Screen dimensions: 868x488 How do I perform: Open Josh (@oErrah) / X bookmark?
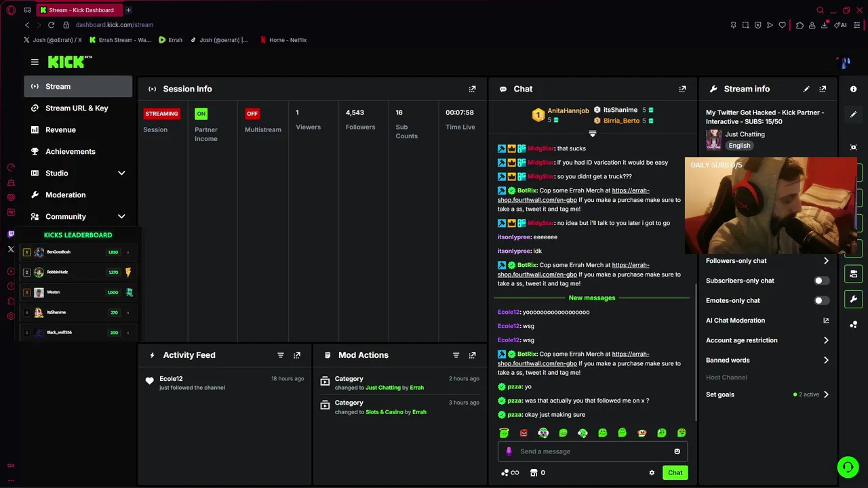pos(52,40)
